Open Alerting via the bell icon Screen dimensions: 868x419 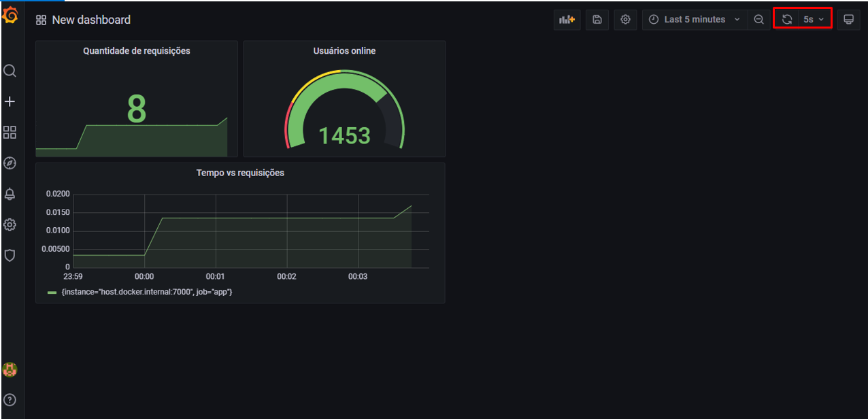click(x=10, y=194)
